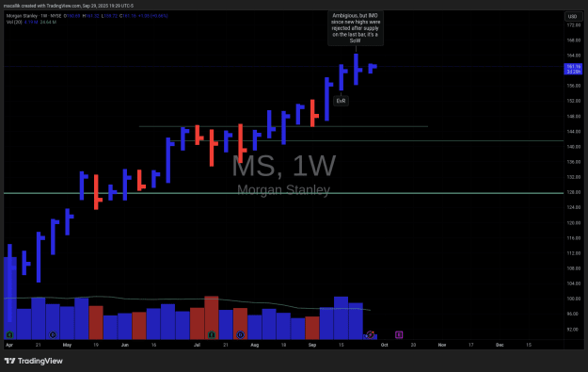Click the 124.00 price axis label
This screenshot has height=372, width=588.
coord(574,207)
